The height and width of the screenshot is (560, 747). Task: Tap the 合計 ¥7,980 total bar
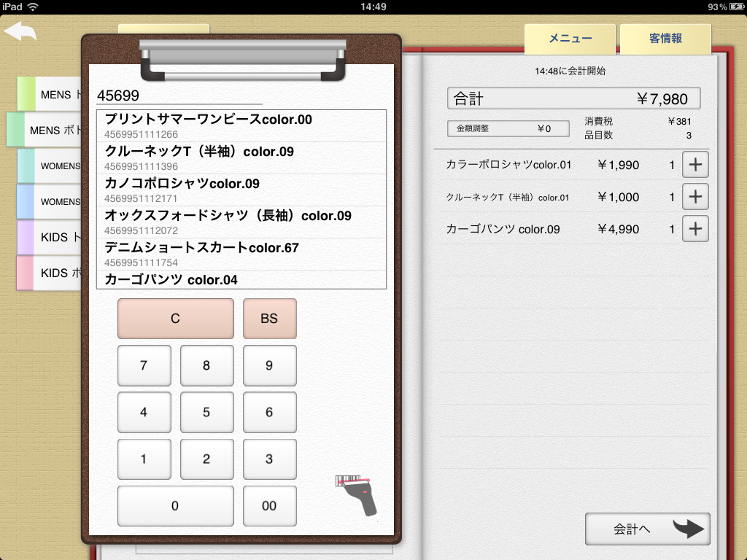tap(573, 98)
